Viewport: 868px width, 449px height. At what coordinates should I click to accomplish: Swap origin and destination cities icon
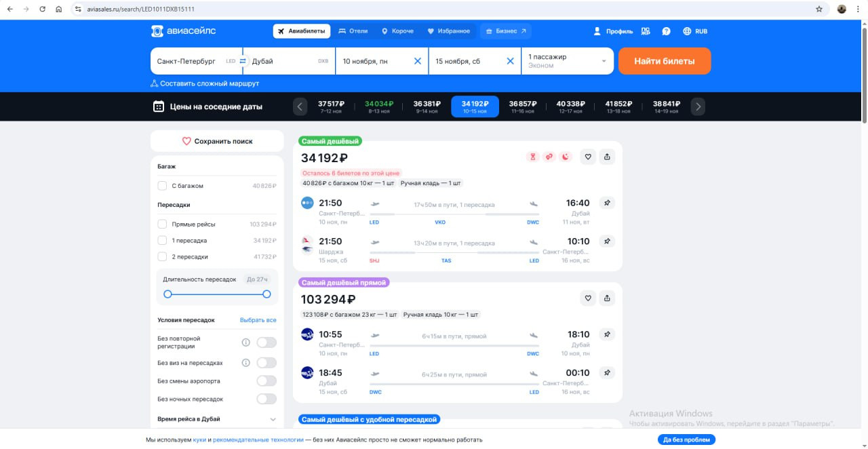point(242,61)
